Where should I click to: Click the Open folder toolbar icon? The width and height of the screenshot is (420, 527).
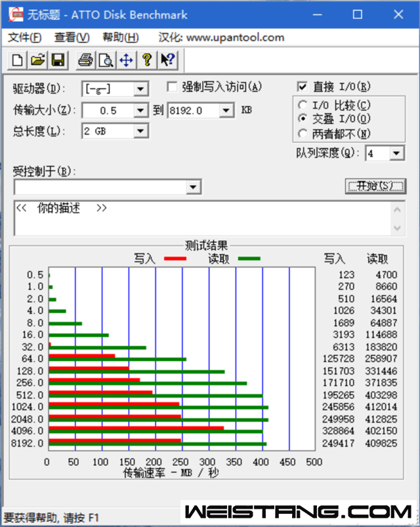point(37,61)
